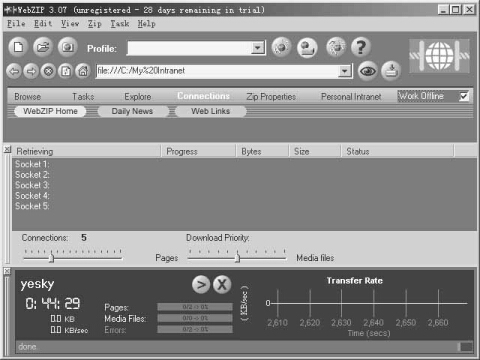This screenshot has height=360, width=480.
Task: Toggle the Work Offline checkbox
Action: (x=464, y=96)
